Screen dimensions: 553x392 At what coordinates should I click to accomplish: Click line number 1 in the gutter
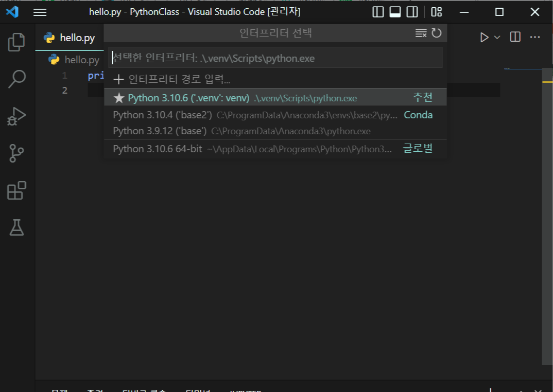pyautogui.click(x=64, y=76)
